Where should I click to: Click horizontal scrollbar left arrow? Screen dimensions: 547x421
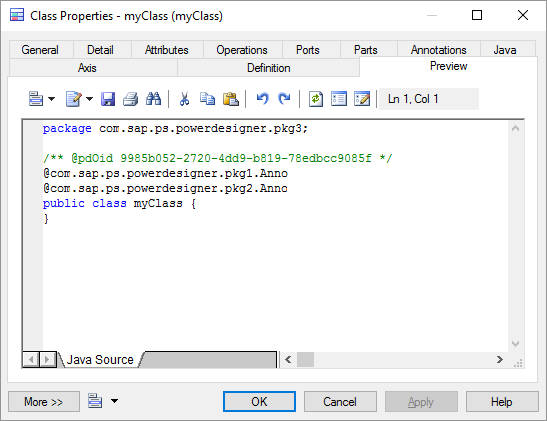288,359
